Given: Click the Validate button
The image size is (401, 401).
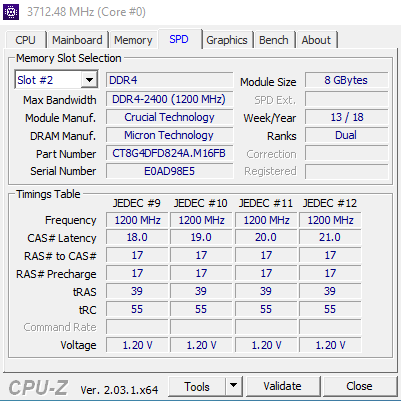Looking at the screenshot, I should click(x=283, y=386).
